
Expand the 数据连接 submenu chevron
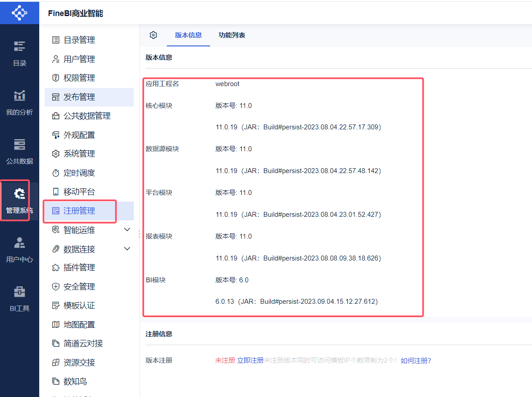tap(127, 249)
